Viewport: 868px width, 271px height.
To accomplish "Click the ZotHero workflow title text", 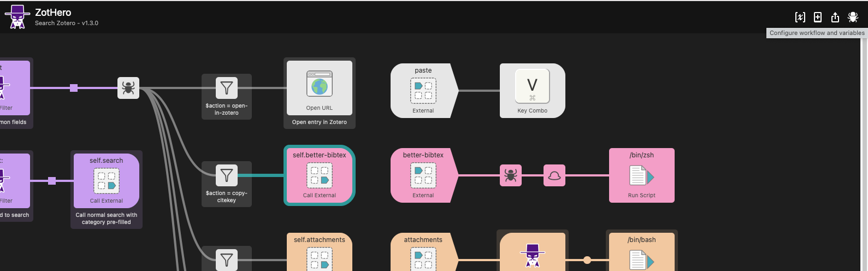I will [53, 12].
